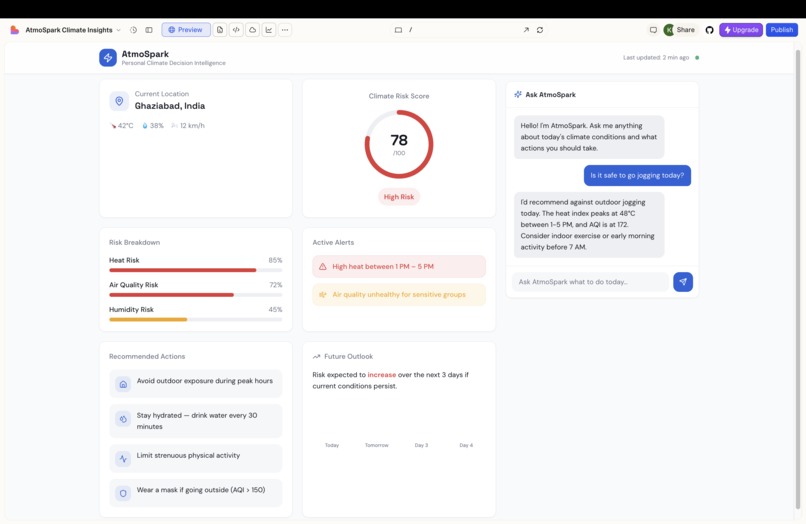806x524 pixels.
Task: Open the file document icon in toolbar
Action: pos(220,30)
